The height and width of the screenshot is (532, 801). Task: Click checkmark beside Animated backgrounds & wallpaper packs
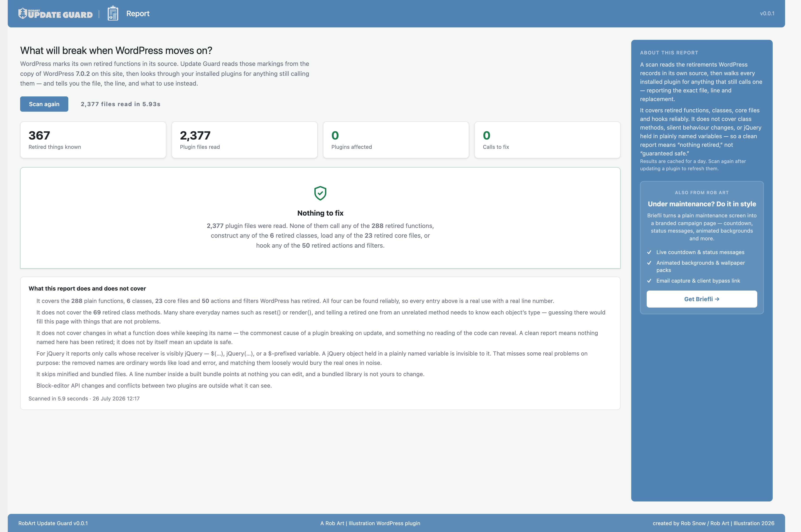pos(649,263)
